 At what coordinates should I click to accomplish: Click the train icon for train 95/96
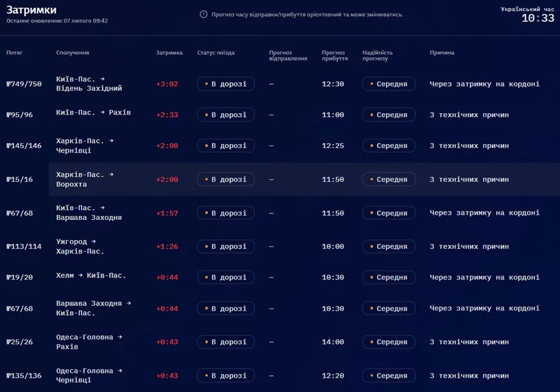pos(9,115)
